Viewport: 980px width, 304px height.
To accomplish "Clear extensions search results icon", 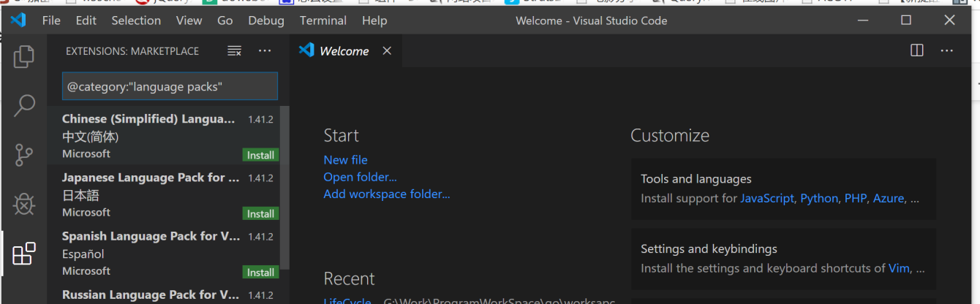I will [x=234, y=51].
